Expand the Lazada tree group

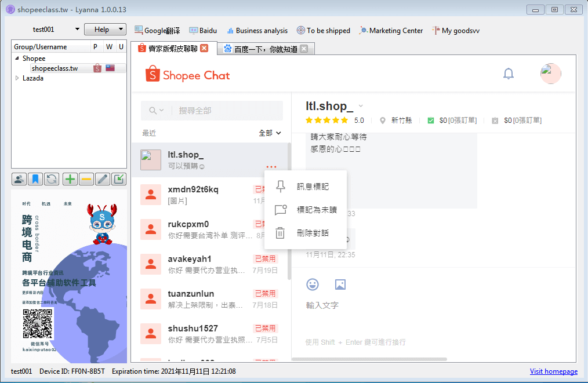coord(17,78)
